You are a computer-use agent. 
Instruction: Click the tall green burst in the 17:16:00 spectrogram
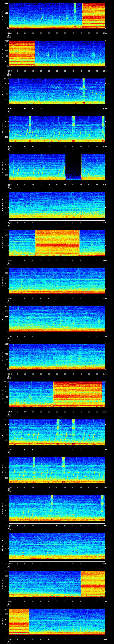84,91
